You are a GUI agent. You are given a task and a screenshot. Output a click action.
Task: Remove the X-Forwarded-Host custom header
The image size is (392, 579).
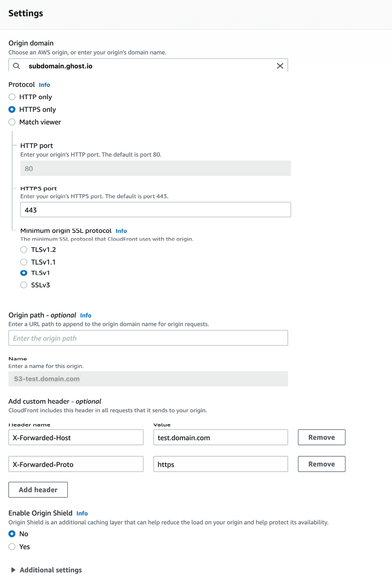(x=321, y=437)
